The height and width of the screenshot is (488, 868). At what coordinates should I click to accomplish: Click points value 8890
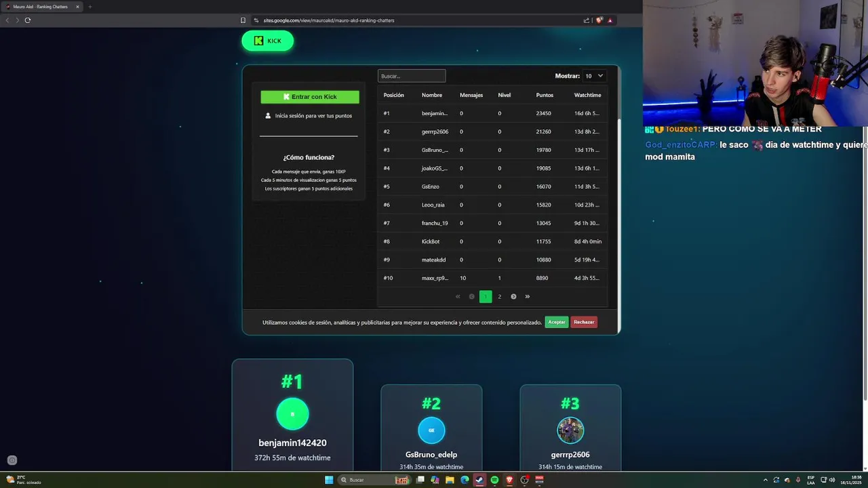(542, 278)
